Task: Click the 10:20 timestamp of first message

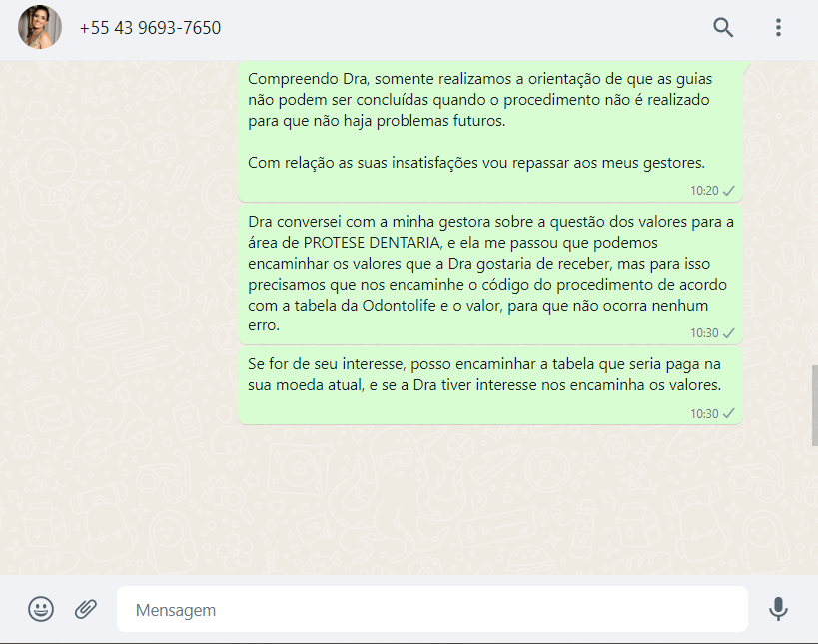Action: 704,191
